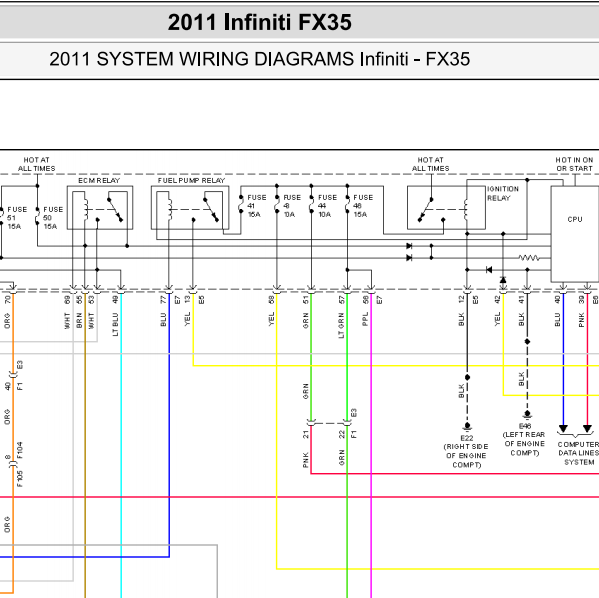599x598 pixels.
Task: Click the FUSE 50 15A fuse symbol
Action: pyautogui.click(x=37, y=216)
